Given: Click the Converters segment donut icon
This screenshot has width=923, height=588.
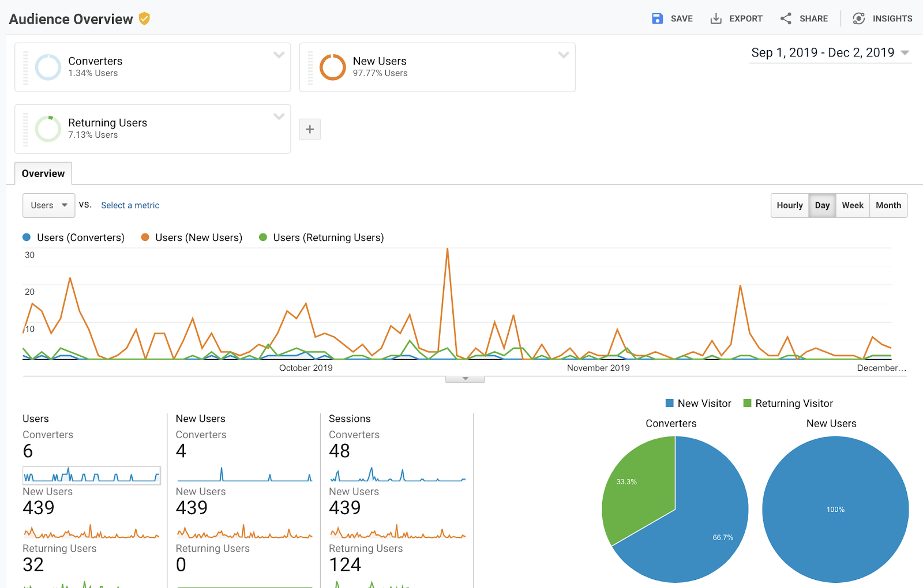Looking at the screenshot, I should click(48, 67).
